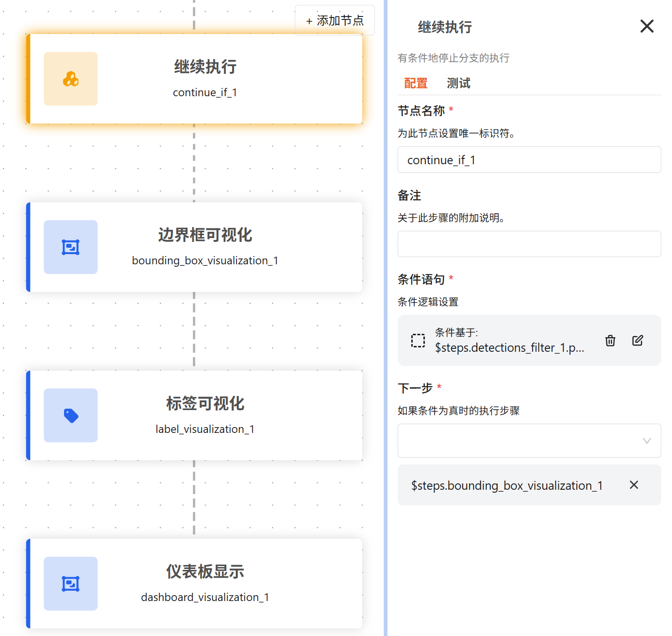
Task: Click the 添加节点 button
Action: pyautogui.click(x=335, y=20)
